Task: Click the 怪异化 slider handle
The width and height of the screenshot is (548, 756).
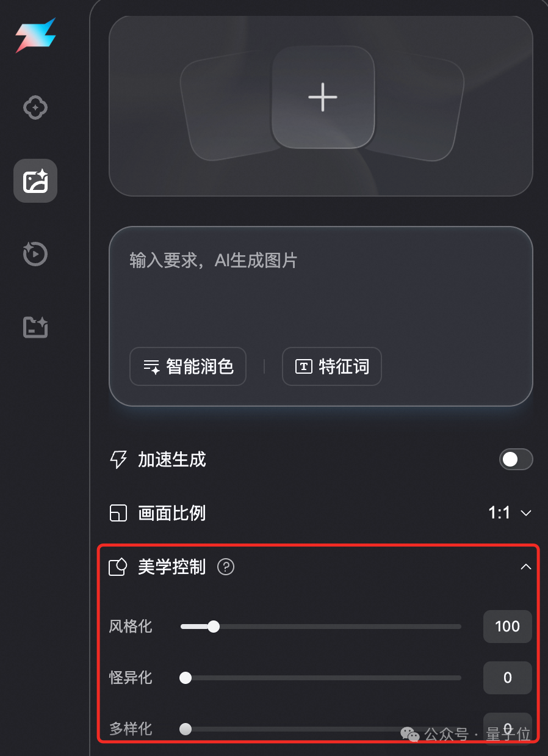Action: 186,678
